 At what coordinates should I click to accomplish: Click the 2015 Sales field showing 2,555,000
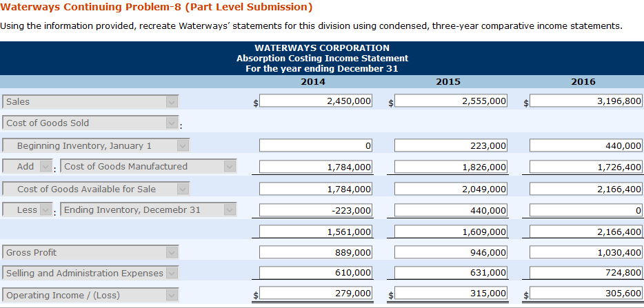[450, 101]
